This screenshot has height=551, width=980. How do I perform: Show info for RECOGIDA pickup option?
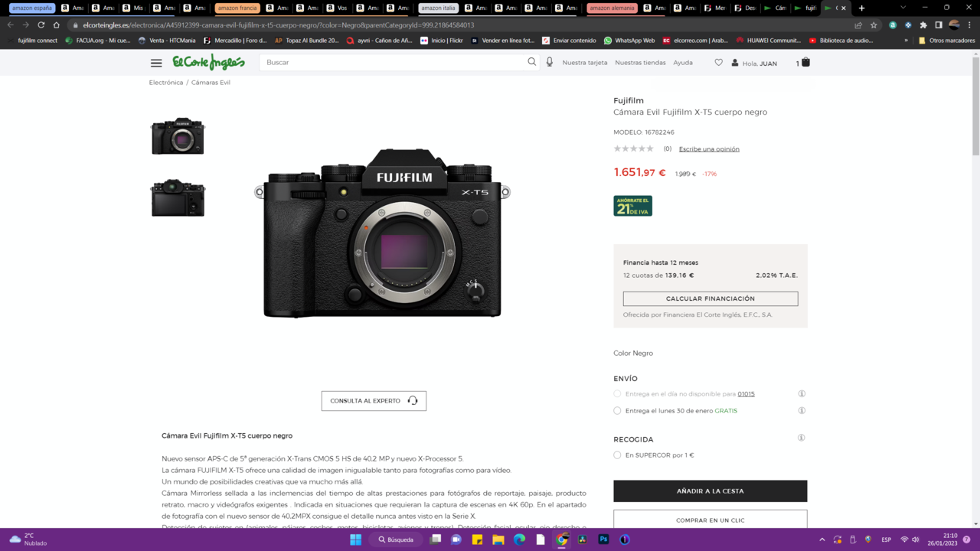point(802,438)
